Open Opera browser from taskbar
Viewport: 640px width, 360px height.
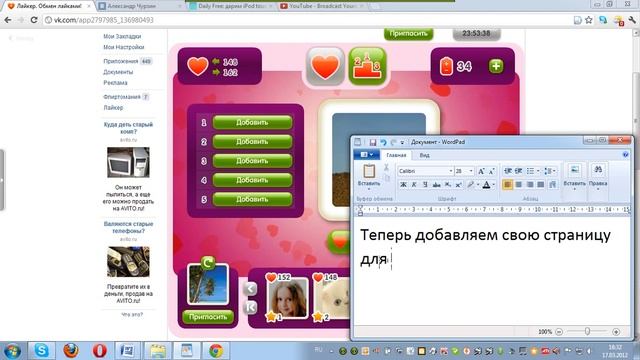pos(99,351)
